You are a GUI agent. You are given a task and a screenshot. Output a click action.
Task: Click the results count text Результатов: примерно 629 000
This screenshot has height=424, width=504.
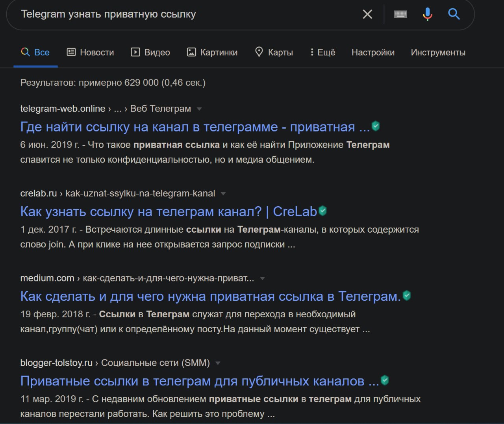pyautogui.click(x=113, y=83)
